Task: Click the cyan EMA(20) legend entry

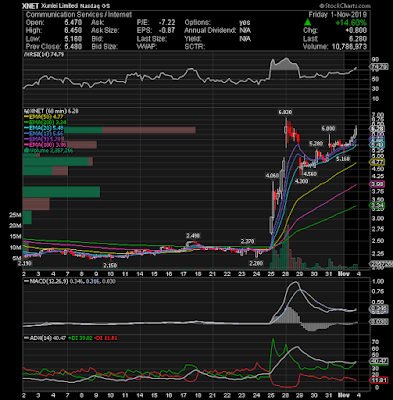Action: coord(44,128)
